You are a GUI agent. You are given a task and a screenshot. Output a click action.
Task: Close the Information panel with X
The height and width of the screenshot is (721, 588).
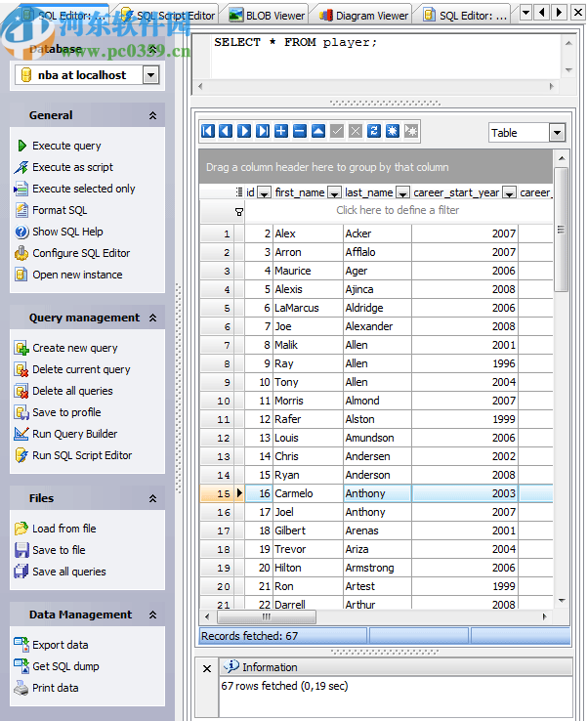(207, 668)
